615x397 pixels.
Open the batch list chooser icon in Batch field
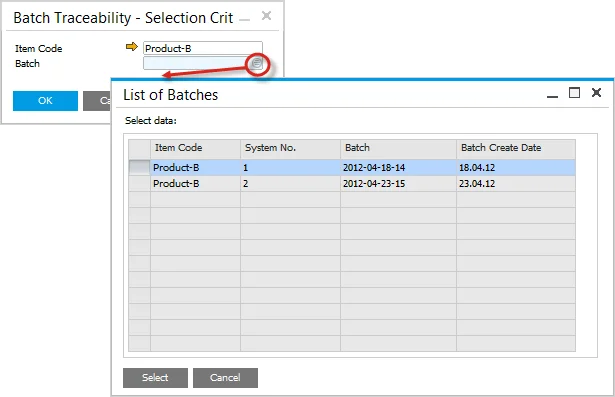pyautogui.click(x=257, y=63)
